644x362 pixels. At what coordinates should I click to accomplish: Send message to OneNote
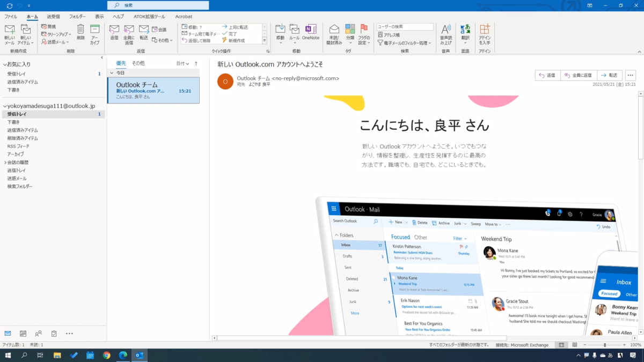(x=310, y=32)
